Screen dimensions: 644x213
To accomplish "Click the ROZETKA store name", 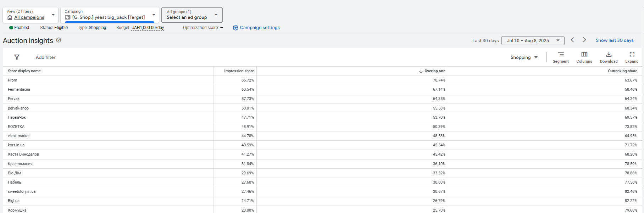I will click(16, 127).
